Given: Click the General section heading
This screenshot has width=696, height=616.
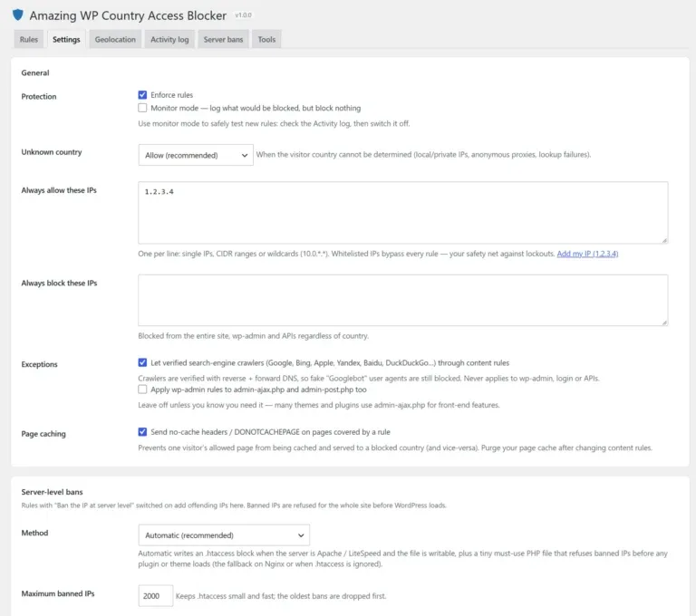Looking at the screenshot, I should 35,72.
